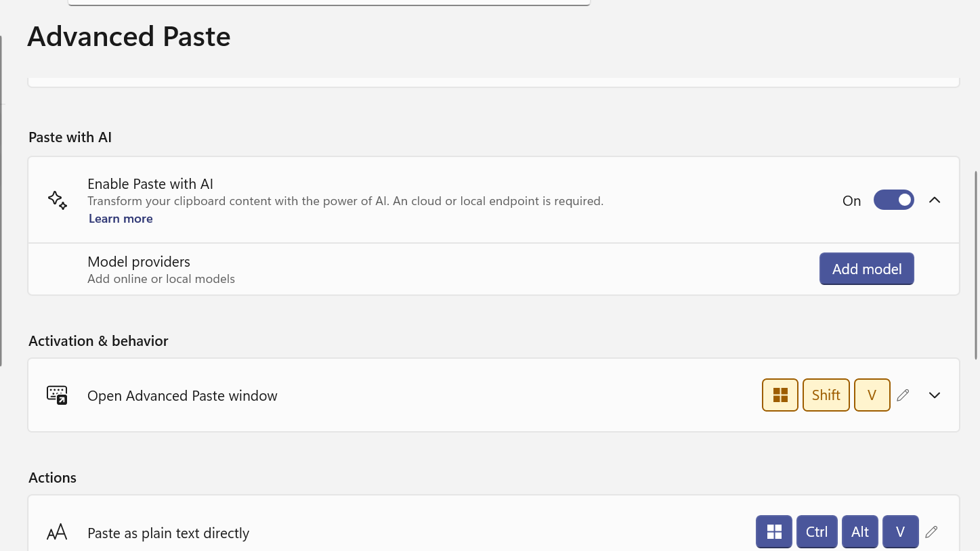Click the Alt key chip
The image size is (980, 551).
860,532
